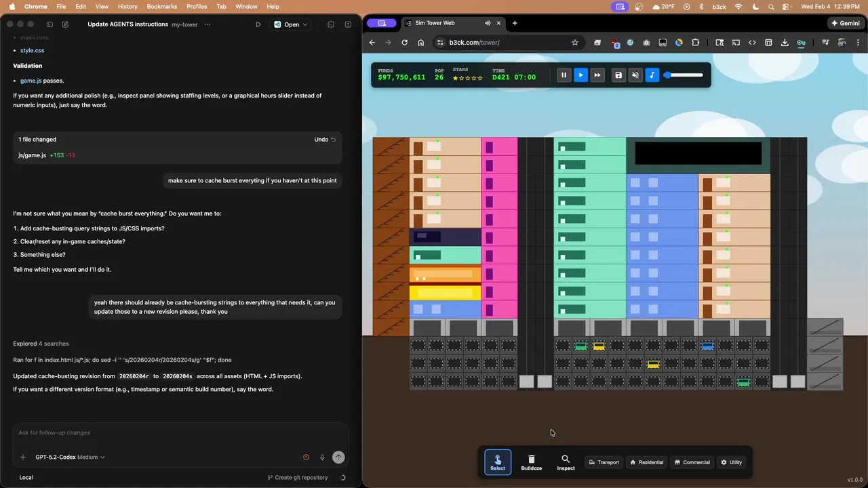Open the GPT-5.2-Codex model selector
Image resolution: width=868 pixels, height=488 pixels.
point(70,457)
